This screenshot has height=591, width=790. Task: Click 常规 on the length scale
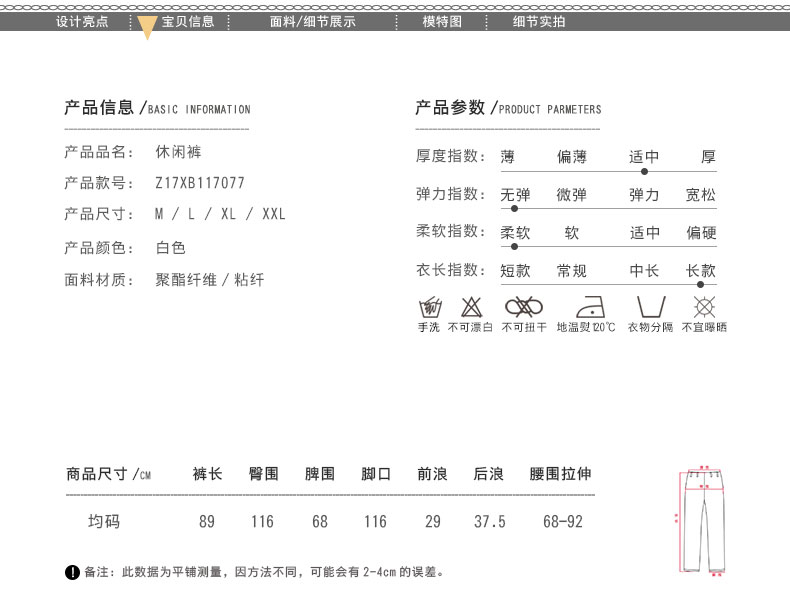572,271
